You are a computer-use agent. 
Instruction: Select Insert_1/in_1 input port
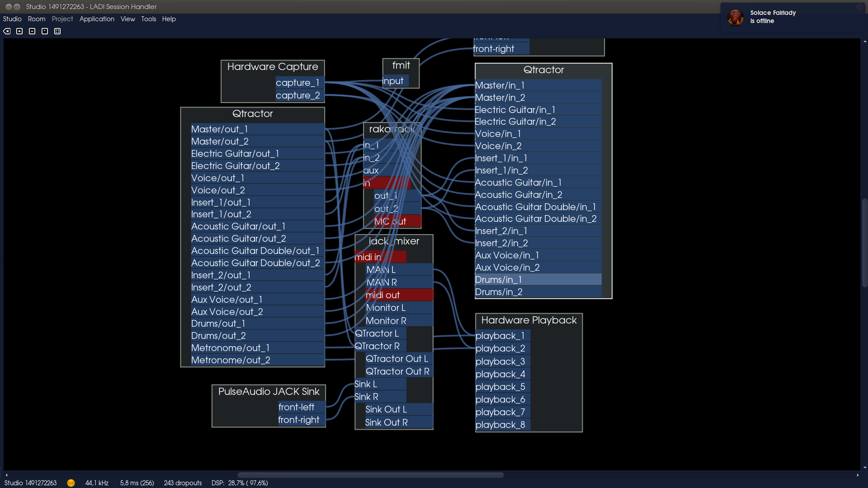[538, 158]
